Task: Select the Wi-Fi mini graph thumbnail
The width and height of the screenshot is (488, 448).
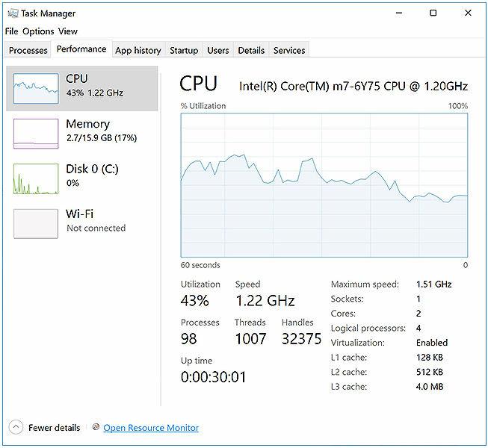Action: coord(36,224)
